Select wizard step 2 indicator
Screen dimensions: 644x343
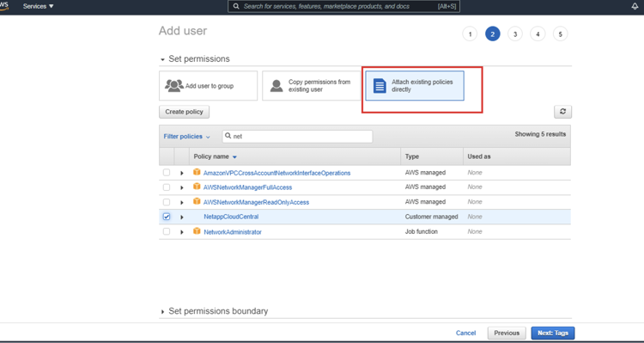(x=493, y=34)
